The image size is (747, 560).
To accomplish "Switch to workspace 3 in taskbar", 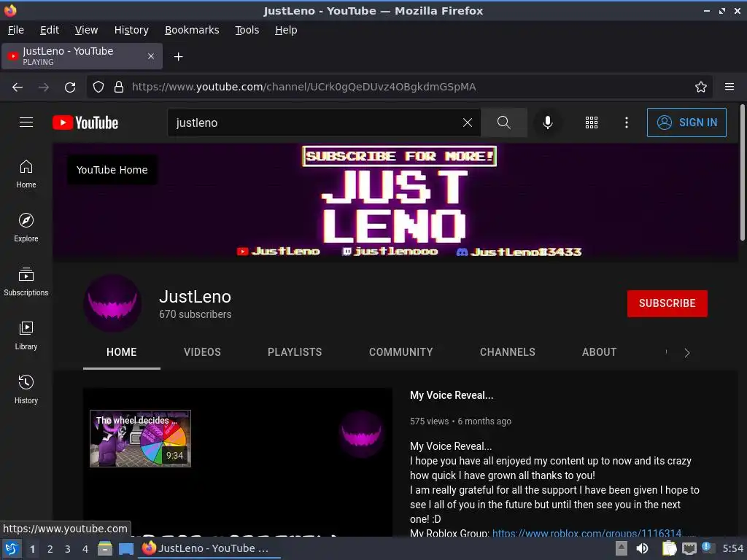I will (x=68, y=549).
